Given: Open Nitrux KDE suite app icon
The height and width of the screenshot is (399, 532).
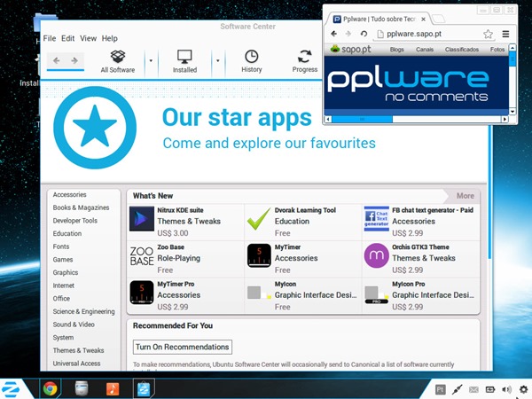Looking at the screenshot, I should click(142, 219).
